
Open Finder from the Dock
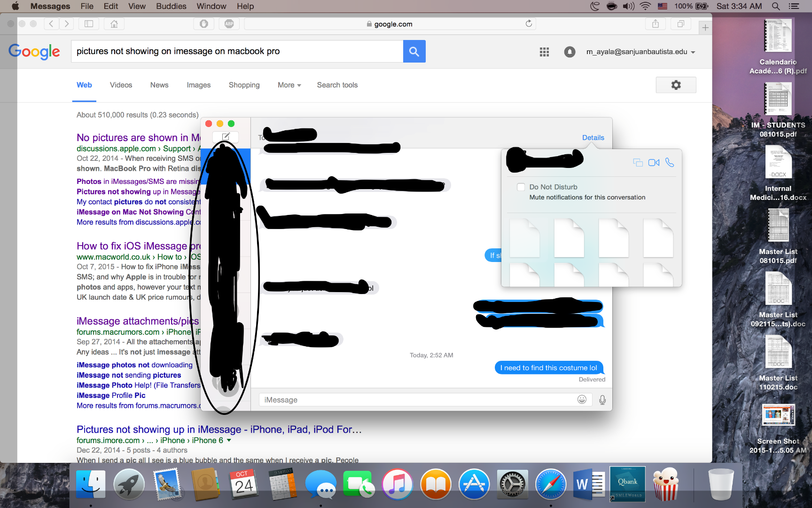coord(91,484)
